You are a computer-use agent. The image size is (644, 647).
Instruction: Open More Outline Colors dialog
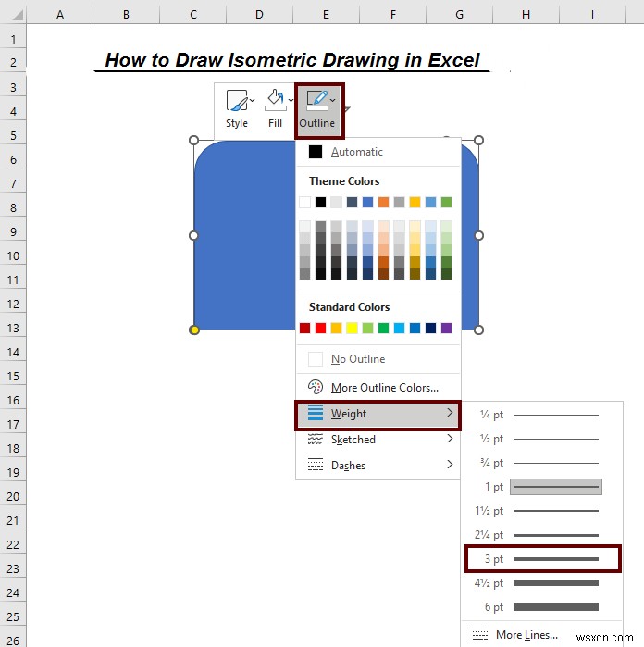(x=378, y=388)
